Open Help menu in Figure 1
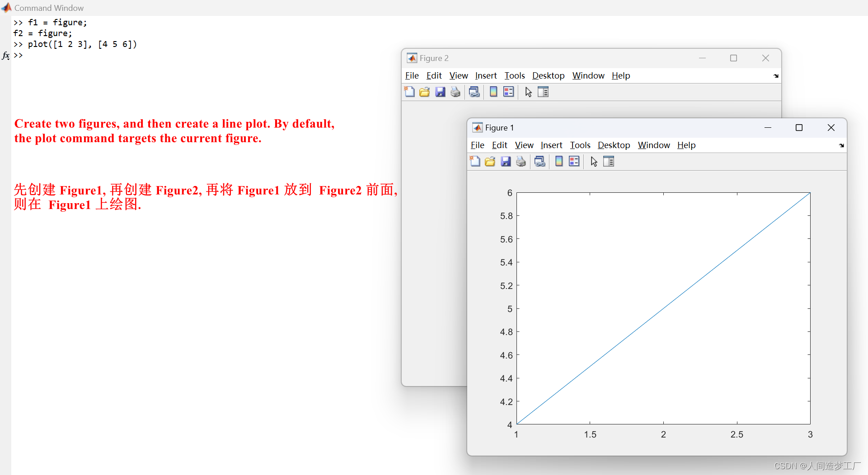 pyautogui.click(x=686, y=145)
